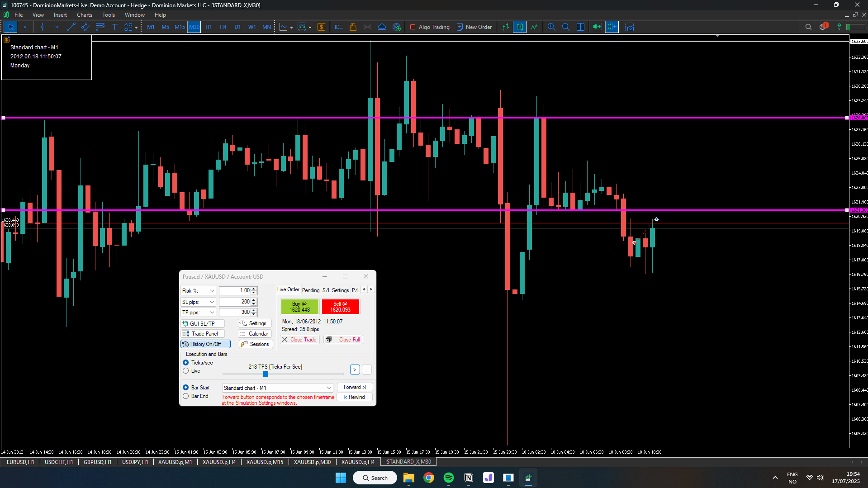The width and height of the screenshot is (868, 488).
Task: Toggle Algo Trading
Action: click(x=429, y=27)
